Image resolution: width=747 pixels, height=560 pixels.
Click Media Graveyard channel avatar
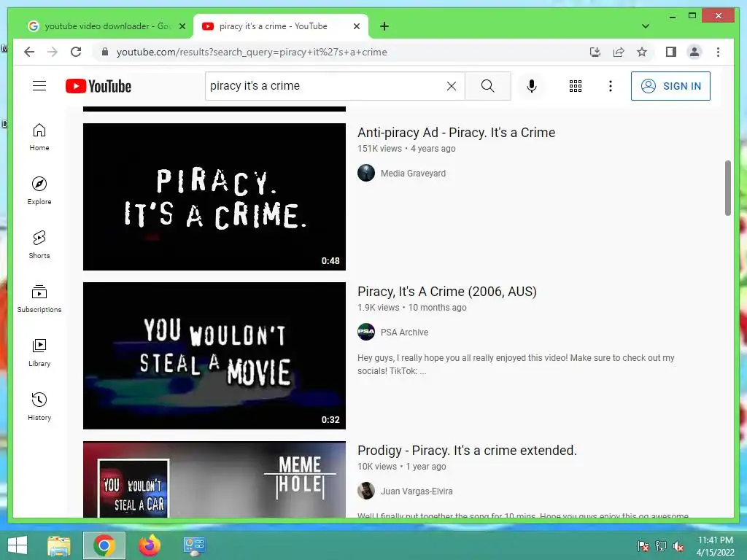pyautogui.click(x=366, y=173)
